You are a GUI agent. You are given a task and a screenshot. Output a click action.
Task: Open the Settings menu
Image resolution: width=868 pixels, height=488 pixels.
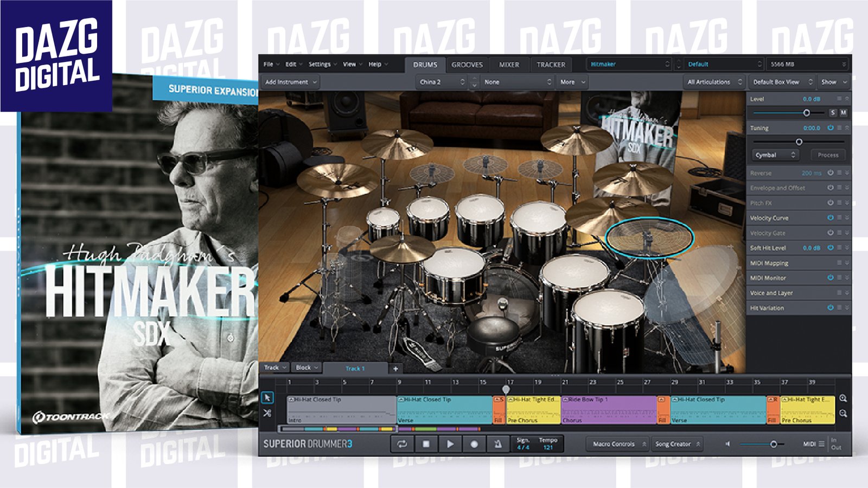(323, 64)
